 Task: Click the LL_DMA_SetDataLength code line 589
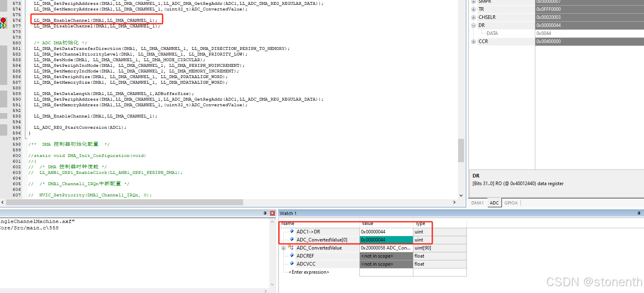[x=114, y=94]
